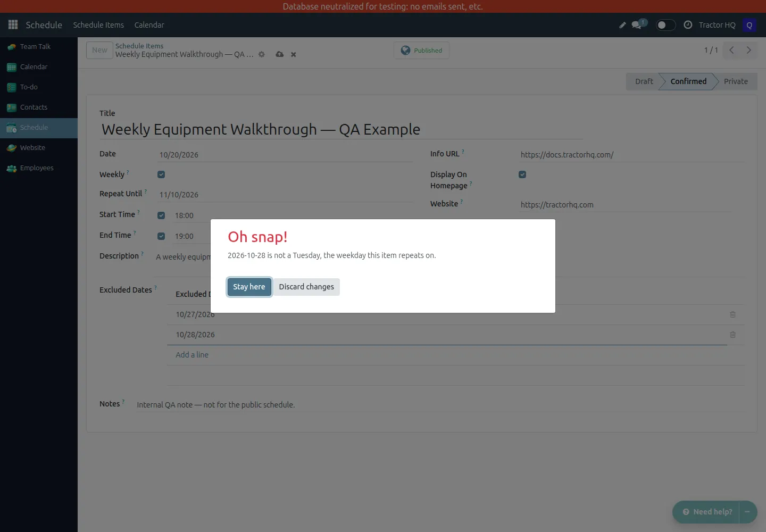Viewport: 766px width, 532px height.
Task: Edit the Date field 10/20/2026
Action: point(285,155)
